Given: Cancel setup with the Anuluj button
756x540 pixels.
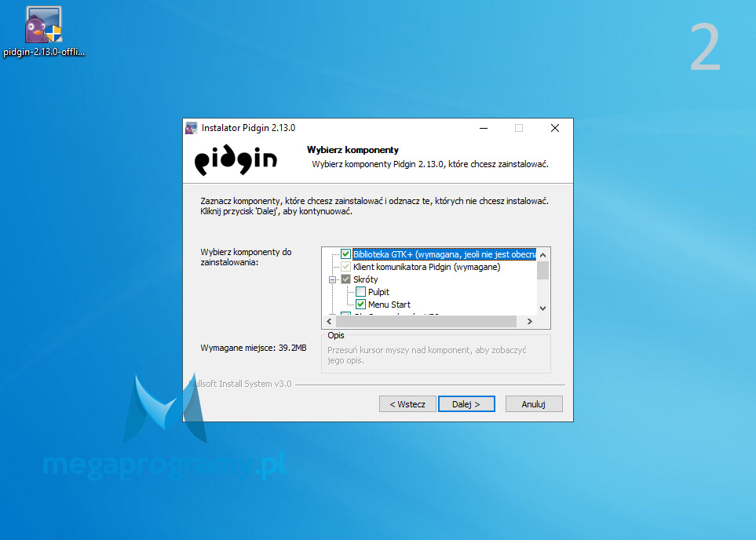Looking at the screenshot, I should pyautogui.click(x=534, y=404).
